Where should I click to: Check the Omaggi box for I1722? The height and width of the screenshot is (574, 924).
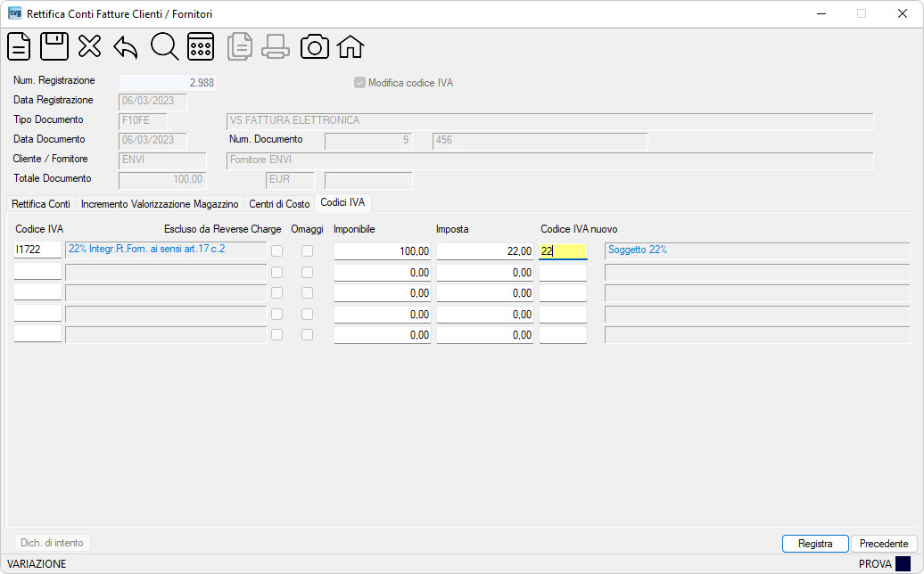tap(307, 250)
